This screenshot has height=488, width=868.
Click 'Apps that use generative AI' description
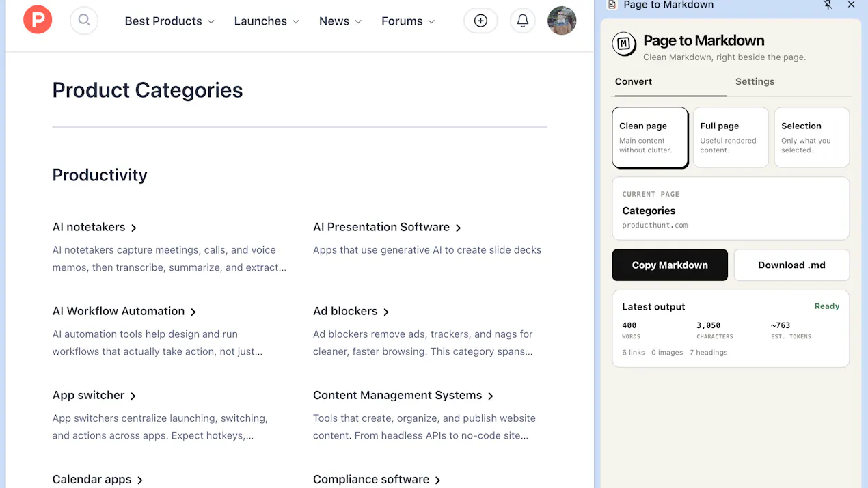(427, 250)
